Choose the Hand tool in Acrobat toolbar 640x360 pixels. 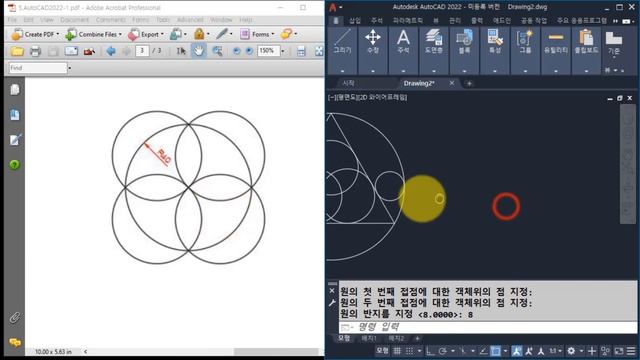pos(199,51)
